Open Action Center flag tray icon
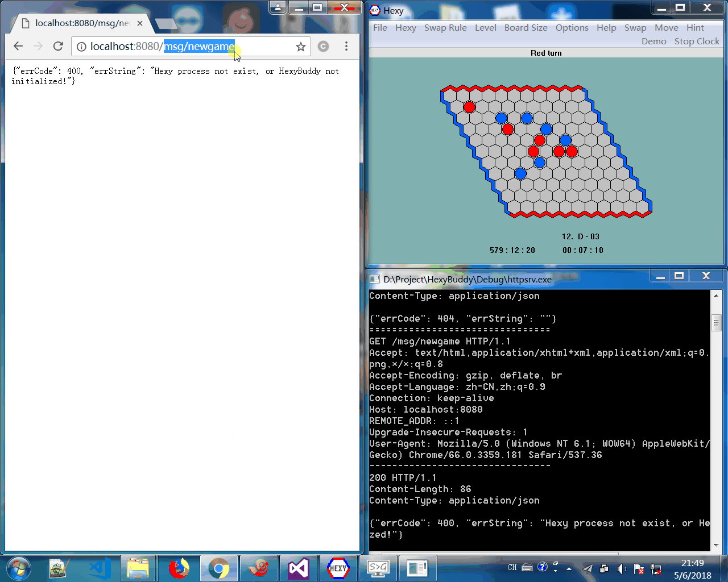 [x=639, y=569]
